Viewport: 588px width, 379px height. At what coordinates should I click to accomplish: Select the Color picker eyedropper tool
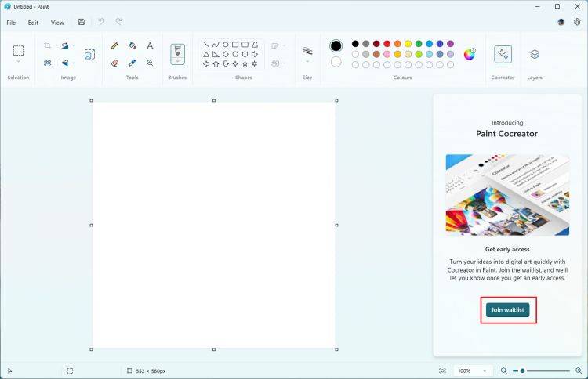(x=132, y=63)
